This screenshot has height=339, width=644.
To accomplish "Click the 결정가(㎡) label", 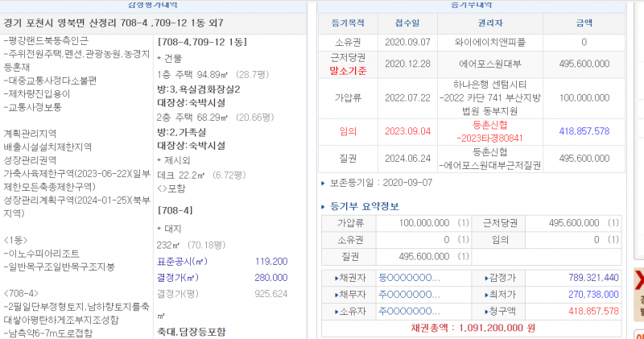I will tap(179, 277).
